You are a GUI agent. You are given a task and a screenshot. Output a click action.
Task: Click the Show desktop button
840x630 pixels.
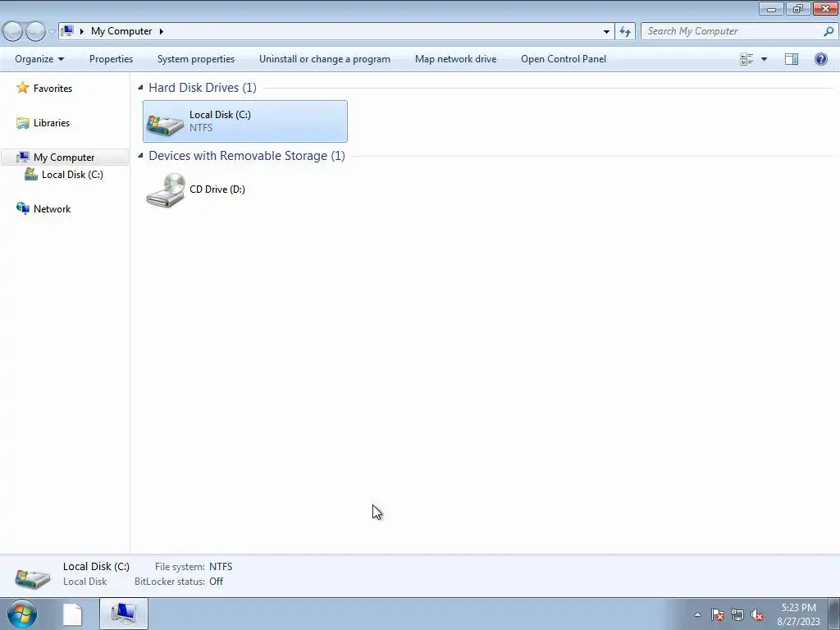(x=834, y=614)
